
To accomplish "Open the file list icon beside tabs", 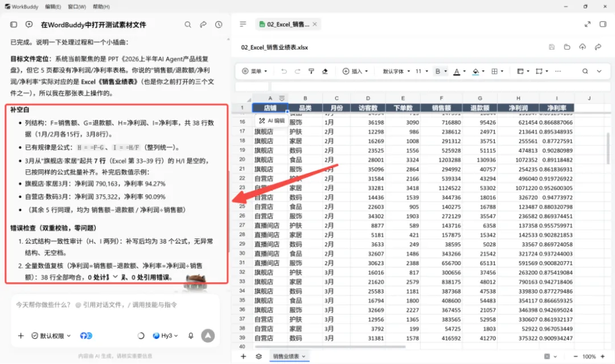I will pos(243,24).
